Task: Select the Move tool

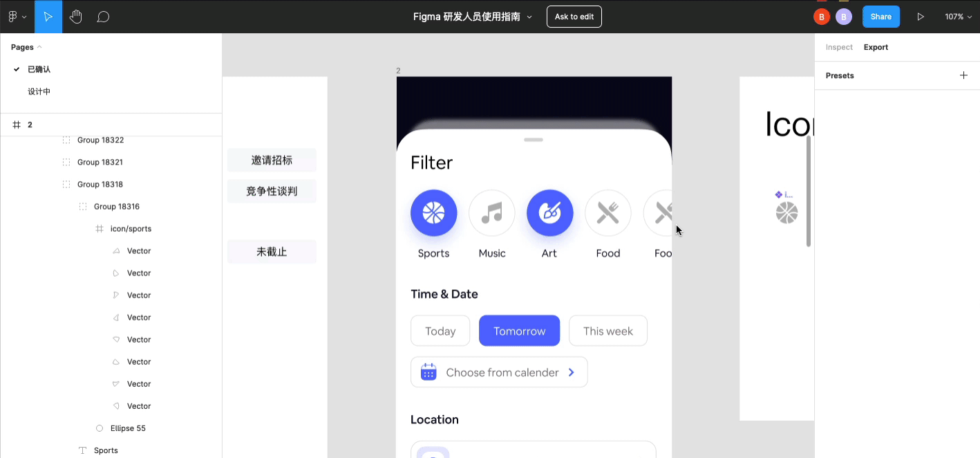Action: click(48, 17)
